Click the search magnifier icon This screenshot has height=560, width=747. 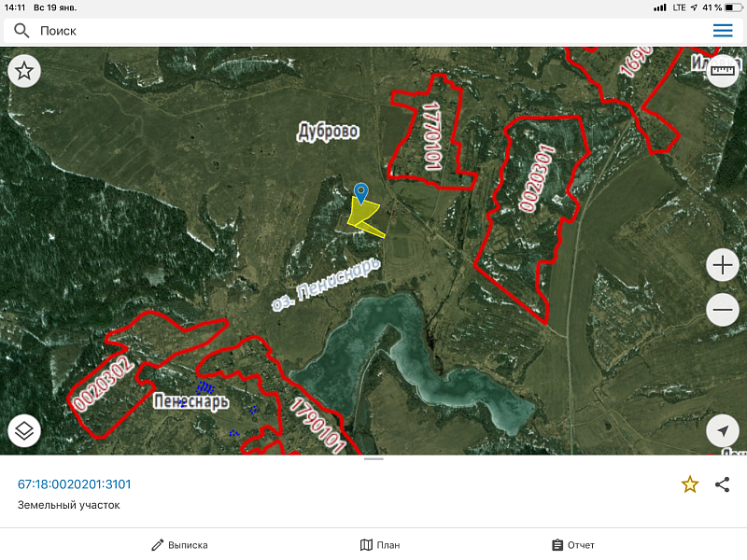[x=21, y=31]
